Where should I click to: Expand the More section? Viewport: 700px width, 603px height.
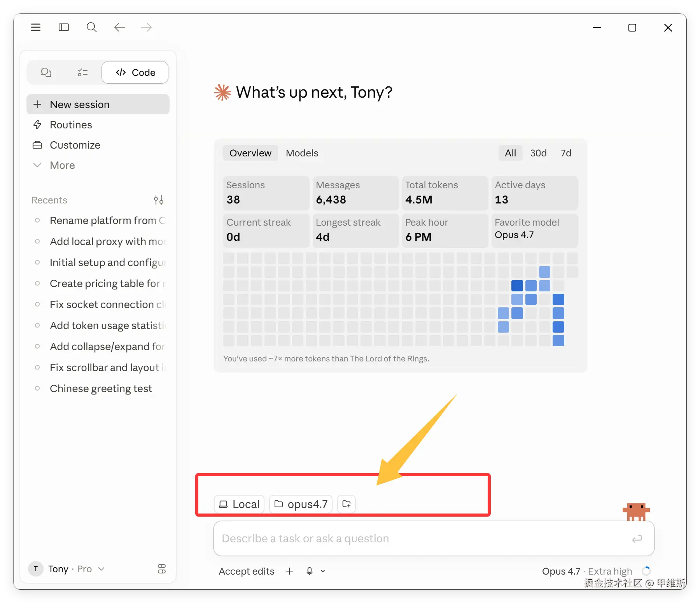[x=98, y=165]
